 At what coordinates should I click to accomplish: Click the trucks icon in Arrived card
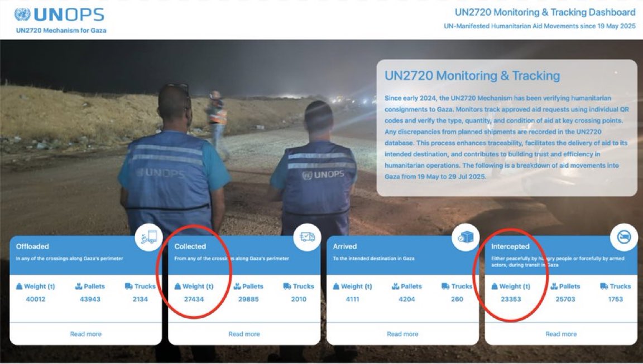pyautogui.click(x=445, y=286)
